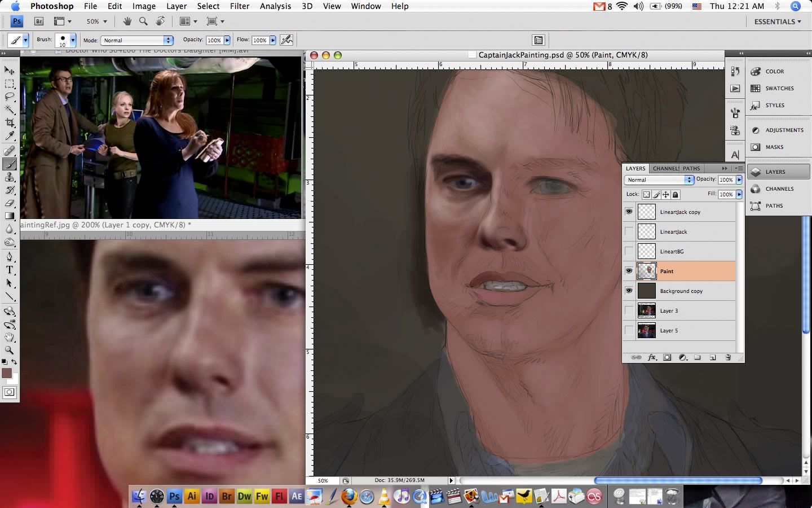Select the Move tool
The image size is (812, 508).
[x=10, y=71]
